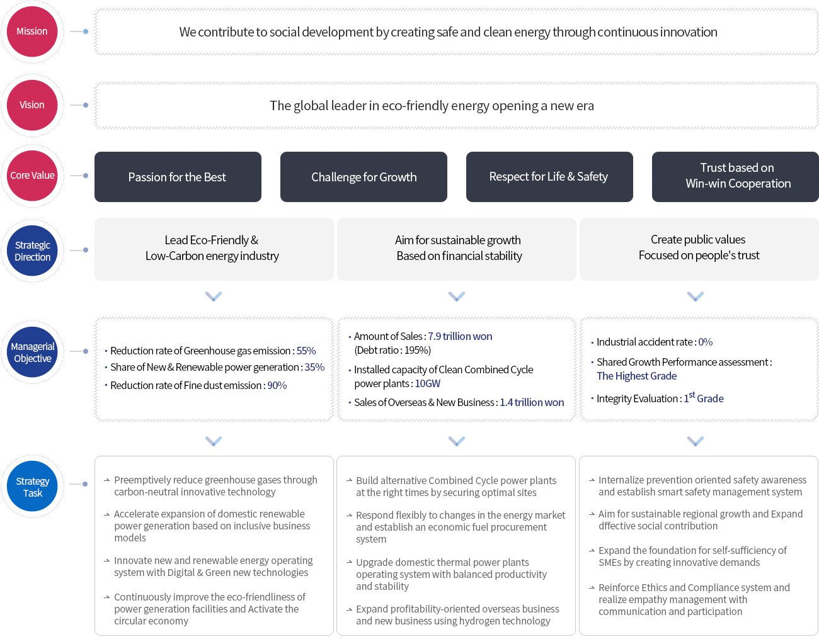The height and width of the screenshot is (644, 819).
Task: Click the red Vision circle icon
Action: click(x=32, y=105)
